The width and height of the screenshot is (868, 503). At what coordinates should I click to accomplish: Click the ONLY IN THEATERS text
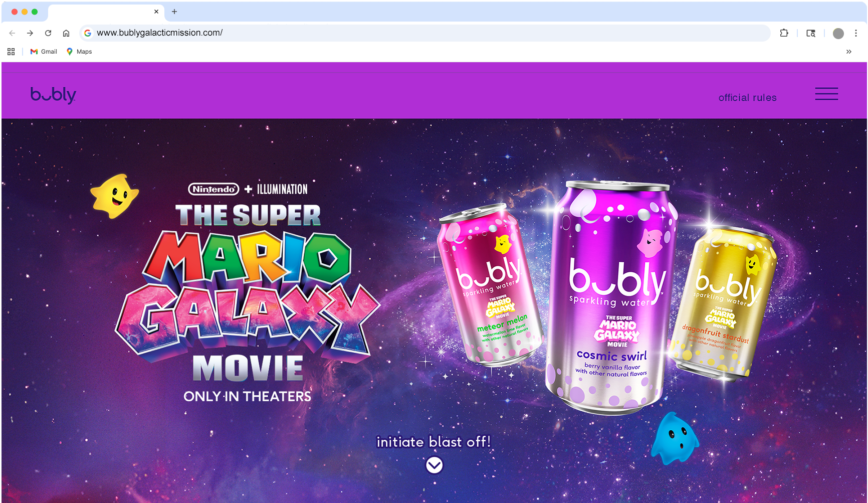[247, 396]
